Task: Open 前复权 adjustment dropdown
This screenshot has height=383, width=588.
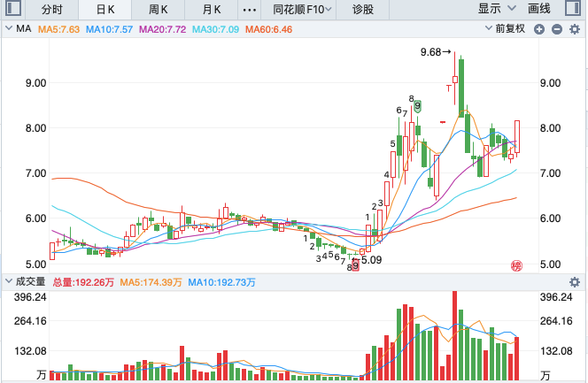Action: pyautogui.click(x=505, y=29)
